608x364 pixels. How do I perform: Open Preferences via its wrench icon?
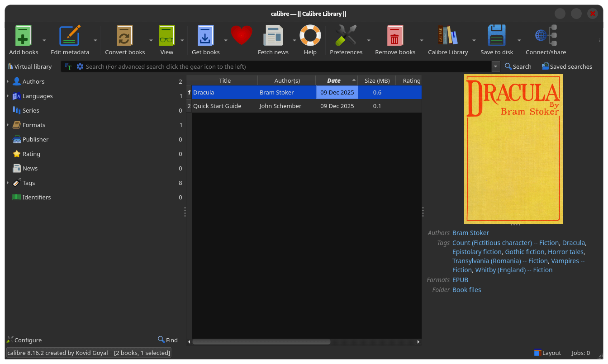(346, 35)
